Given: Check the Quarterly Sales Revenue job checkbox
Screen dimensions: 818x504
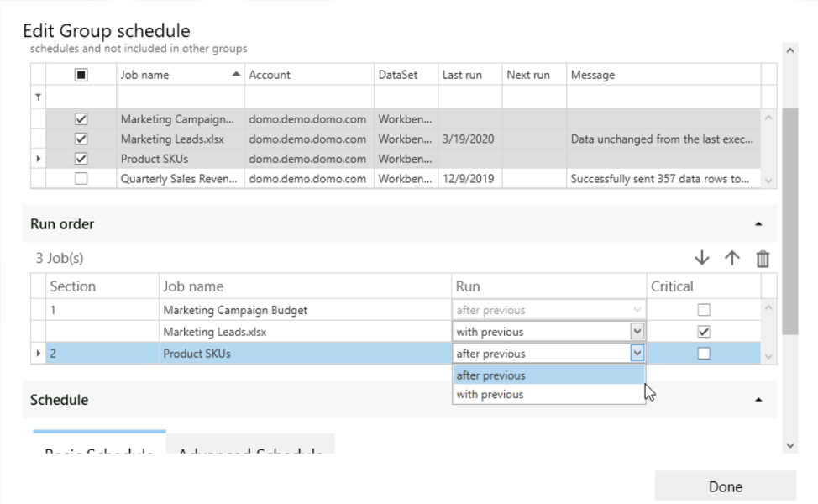Looking at the screenshot, I should [81, 178].
